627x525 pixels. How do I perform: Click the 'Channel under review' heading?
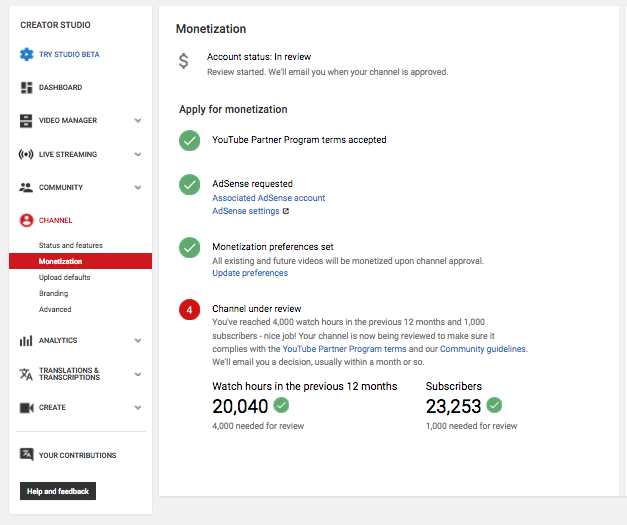click(257, 309)
